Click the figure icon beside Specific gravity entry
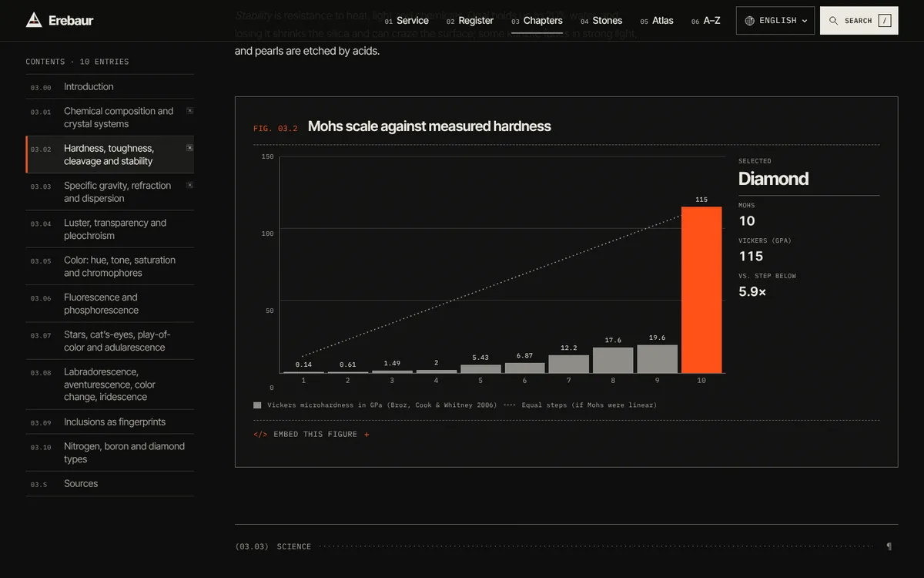Image resolution: width=924 pixels, height=578 pixels. click(189, 185)
